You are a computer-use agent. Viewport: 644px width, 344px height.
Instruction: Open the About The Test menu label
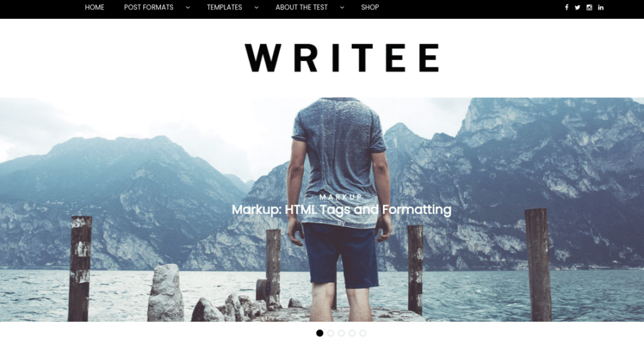tap(301, 8)
